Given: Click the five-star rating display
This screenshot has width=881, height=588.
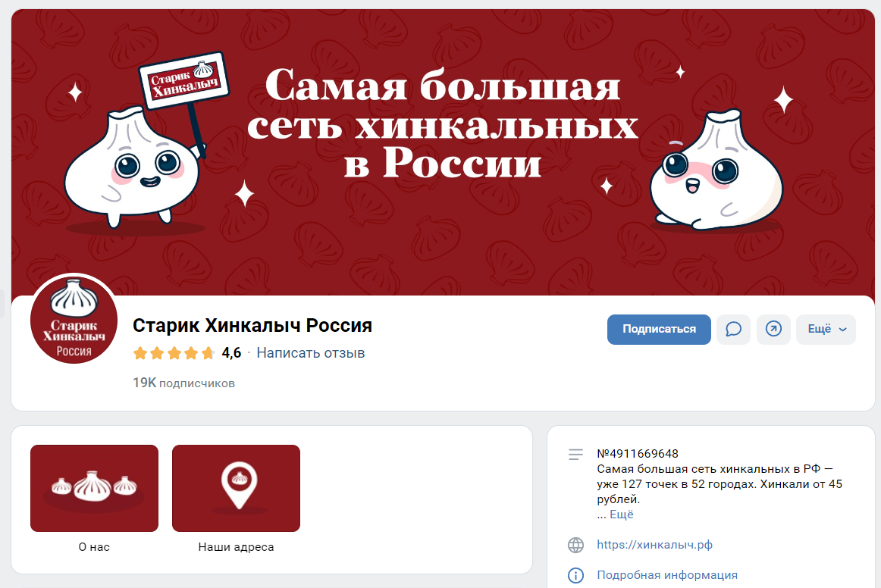Looking at the screenshot, I should click(x=174, y=353).
